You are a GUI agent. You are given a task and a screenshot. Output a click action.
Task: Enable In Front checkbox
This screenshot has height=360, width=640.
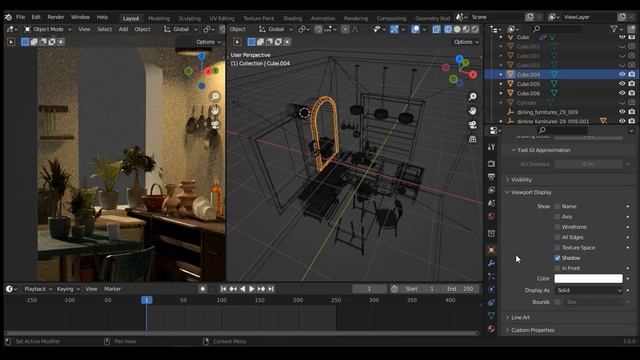coord(558,268)
